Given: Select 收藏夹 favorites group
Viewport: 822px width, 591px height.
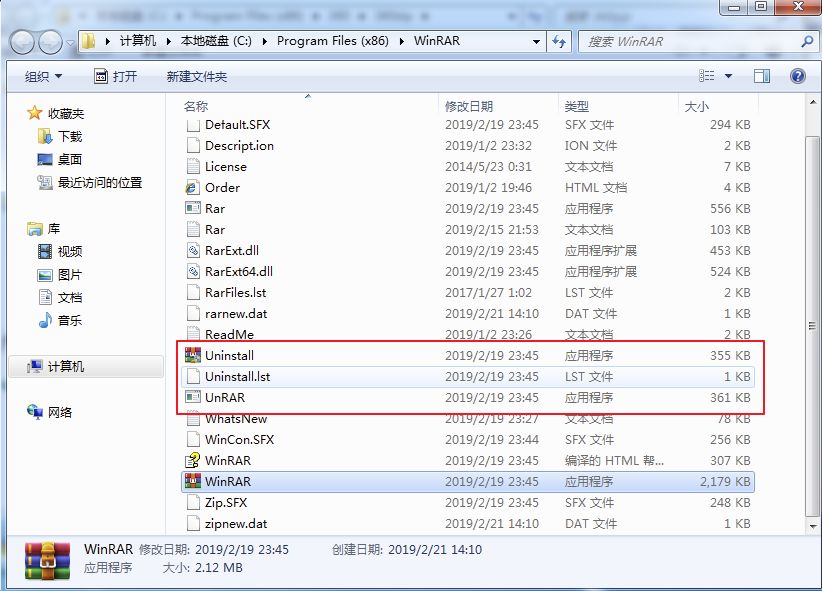Looking at the screenshot, I should [x=55, y=113].
